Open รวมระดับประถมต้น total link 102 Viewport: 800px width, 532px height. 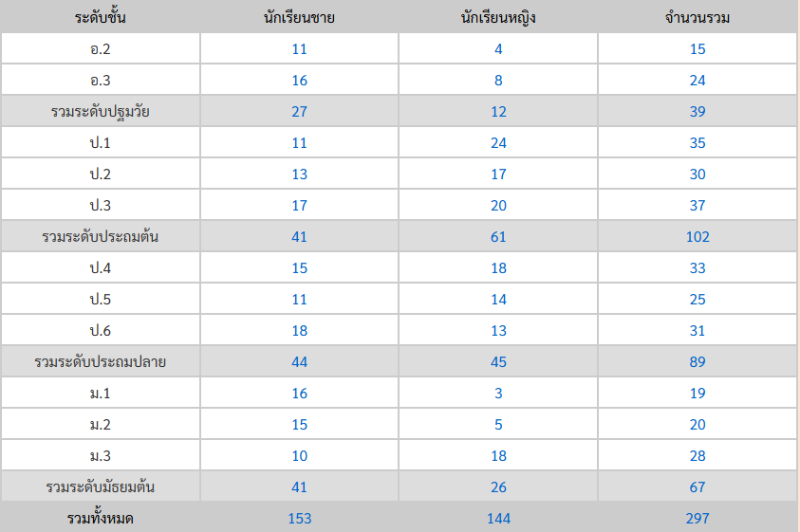pos(698,237)
